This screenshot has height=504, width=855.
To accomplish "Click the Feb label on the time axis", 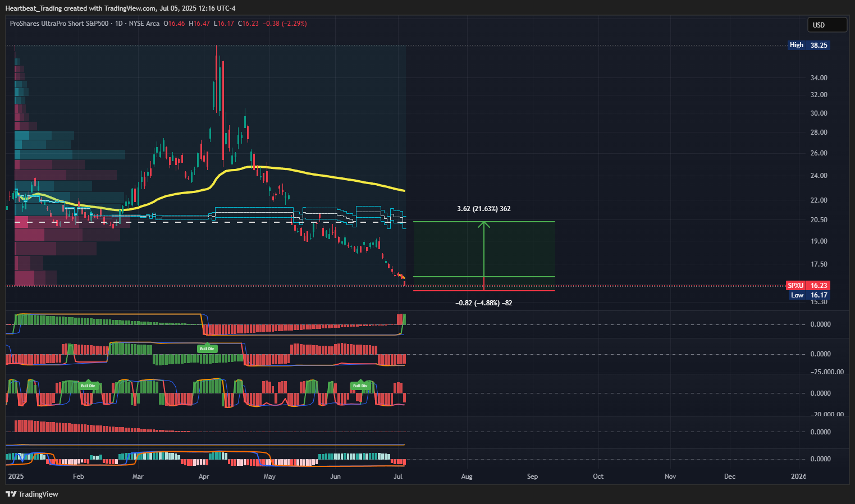I will tap(79, 476).
